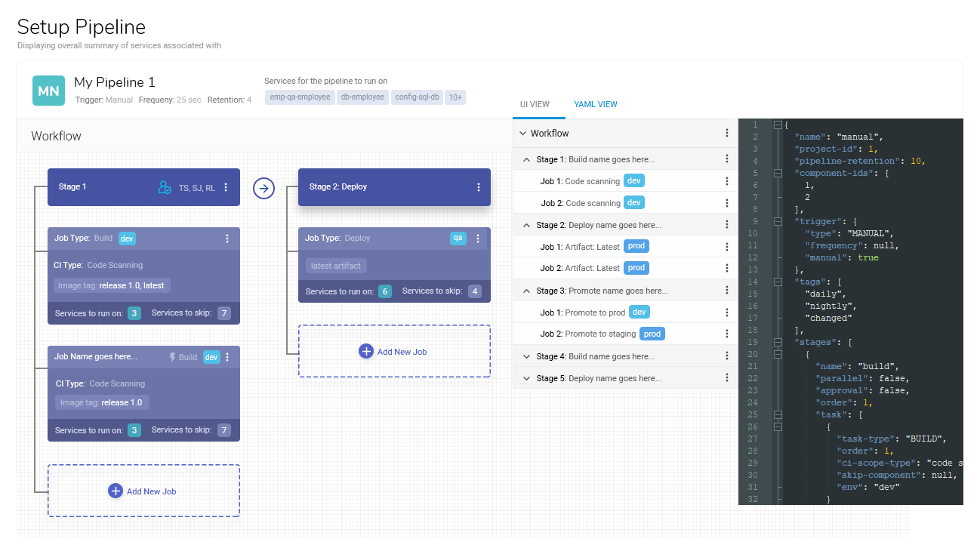Click the config-sql-db service chip
Image resolution: width=980 pixels, height=545 pixels.
tap(418, 97)
